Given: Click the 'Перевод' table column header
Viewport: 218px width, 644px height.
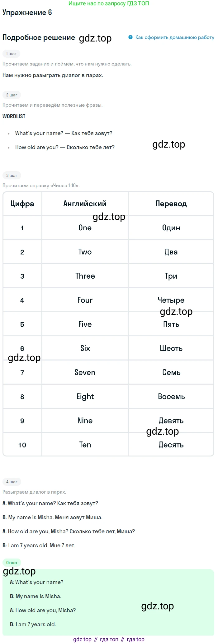Looking at the screenshot, I should tap(171, 204).
